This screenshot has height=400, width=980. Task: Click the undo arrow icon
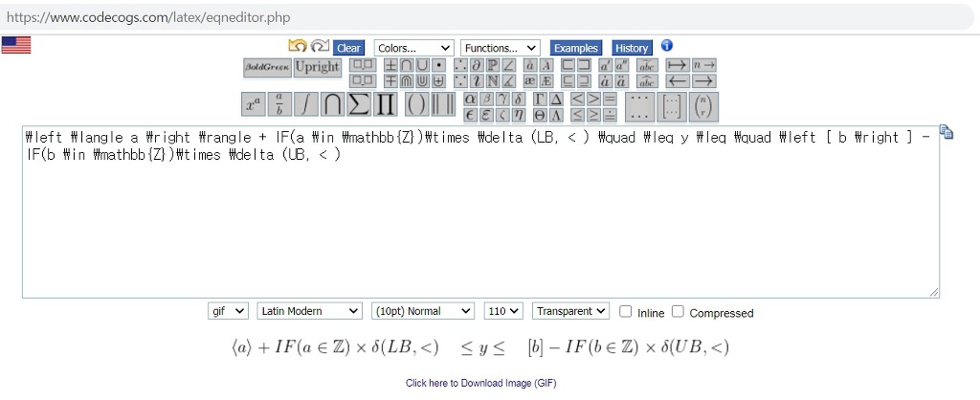(297, 46)
